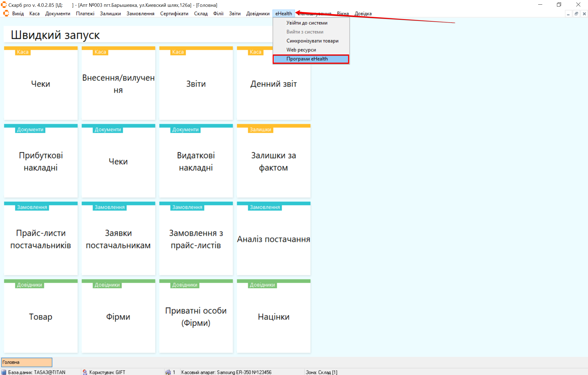
Task: Click the app logo in the title bar
Action: (4, 5)
